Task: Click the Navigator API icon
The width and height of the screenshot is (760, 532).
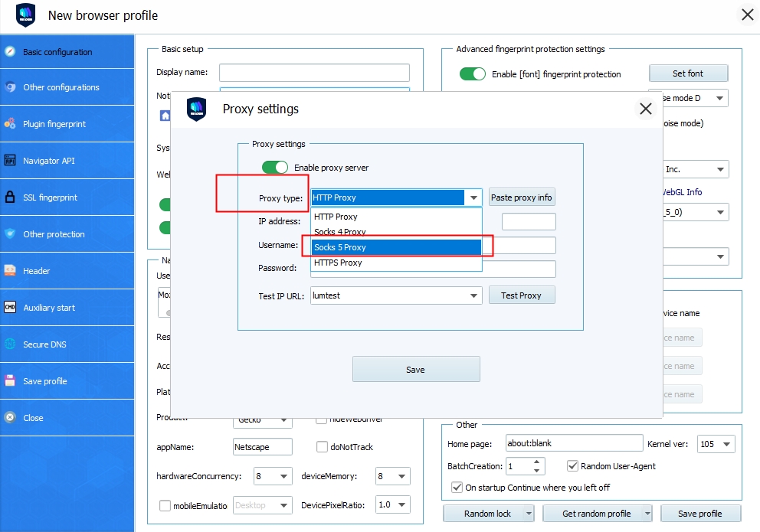Action: (x=10, y=161)
